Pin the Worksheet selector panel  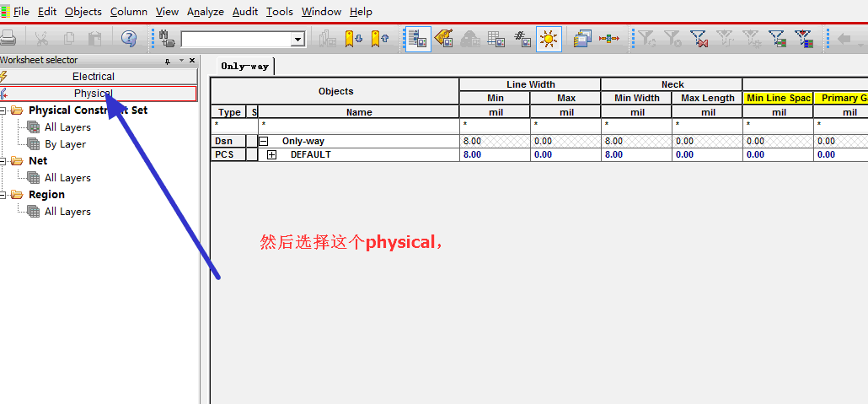tap(168, 61)
